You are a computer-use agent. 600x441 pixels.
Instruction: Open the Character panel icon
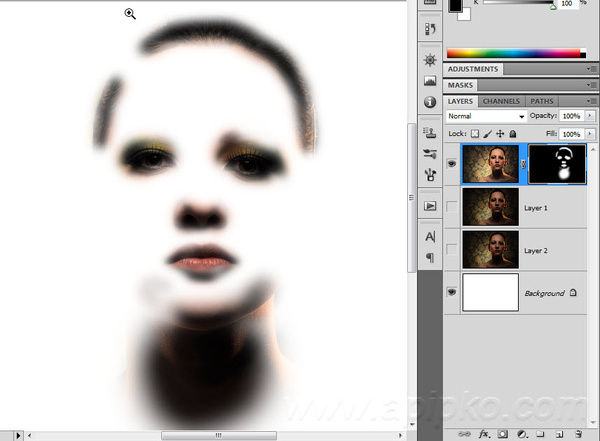pyautogui.click(x=430, y=237)
